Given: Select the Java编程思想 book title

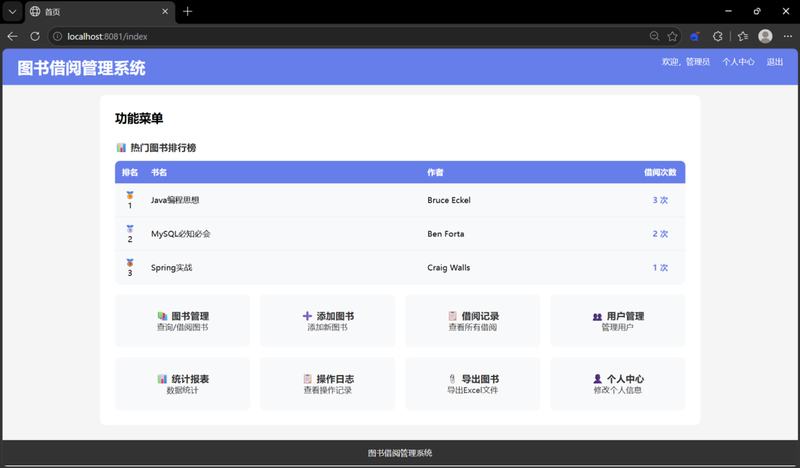Looking at the screenshot, I should pos(175,200).
